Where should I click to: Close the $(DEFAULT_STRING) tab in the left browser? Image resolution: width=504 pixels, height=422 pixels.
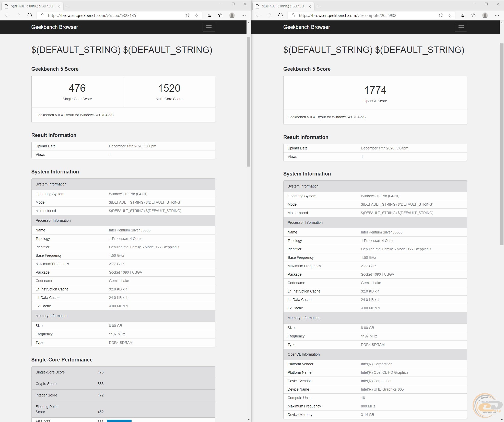[59, 6]
